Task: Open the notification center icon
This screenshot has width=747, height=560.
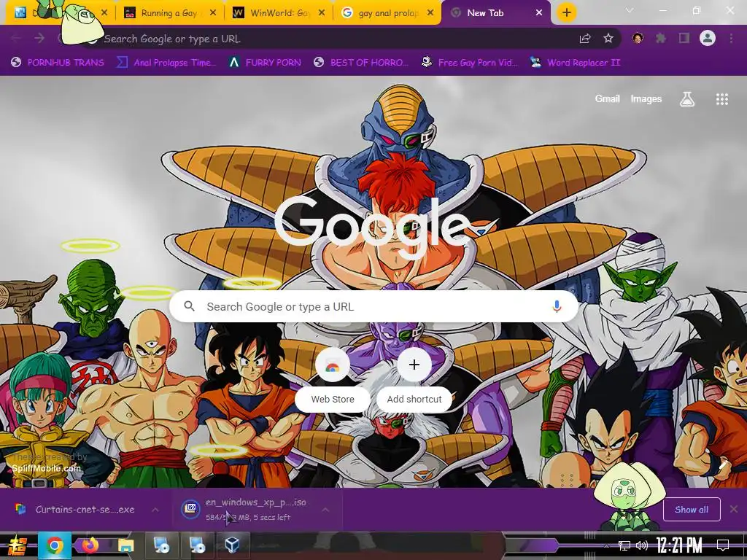Action: coord(723,545)
